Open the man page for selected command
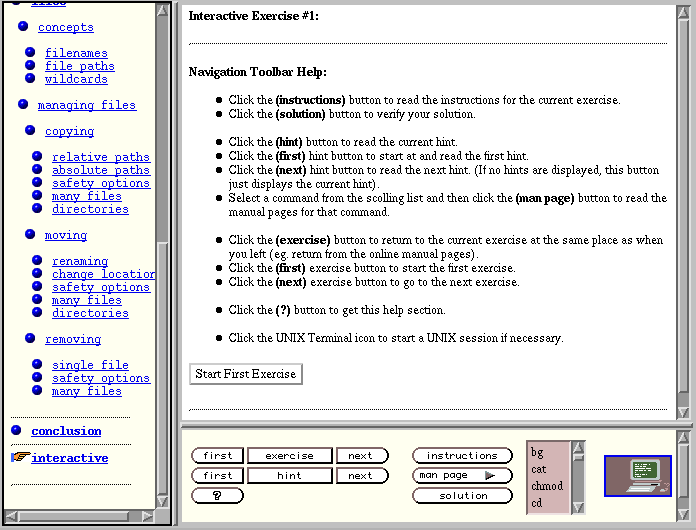Screen dimensions: 696x530 (x=461, y=476)
